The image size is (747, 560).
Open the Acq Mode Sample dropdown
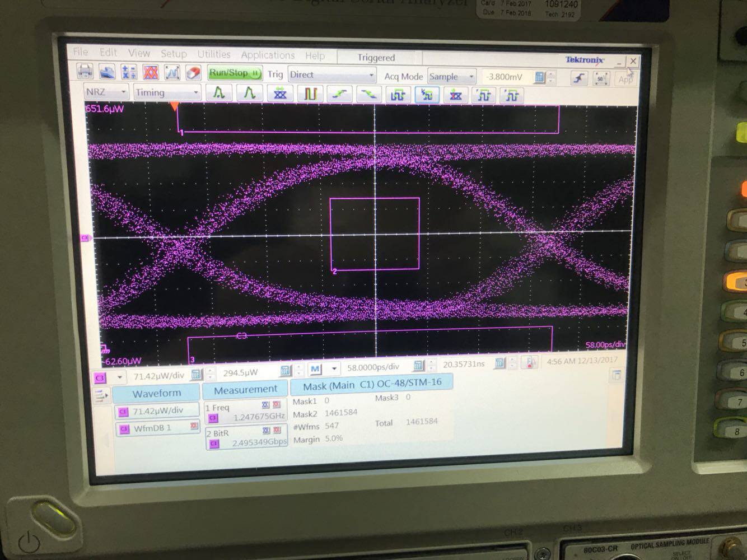point(451,77)
